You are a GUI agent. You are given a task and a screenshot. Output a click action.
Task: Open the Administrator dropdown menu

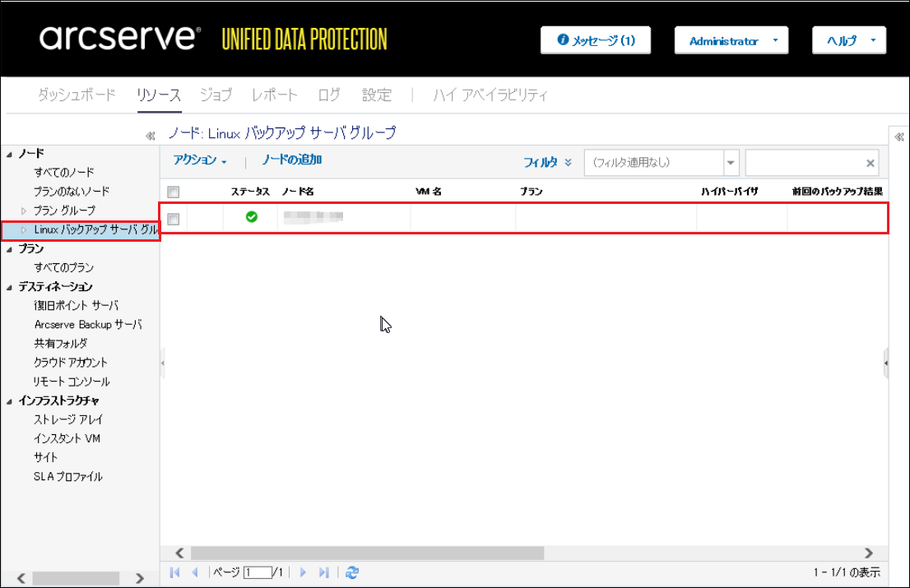(731, 40)
